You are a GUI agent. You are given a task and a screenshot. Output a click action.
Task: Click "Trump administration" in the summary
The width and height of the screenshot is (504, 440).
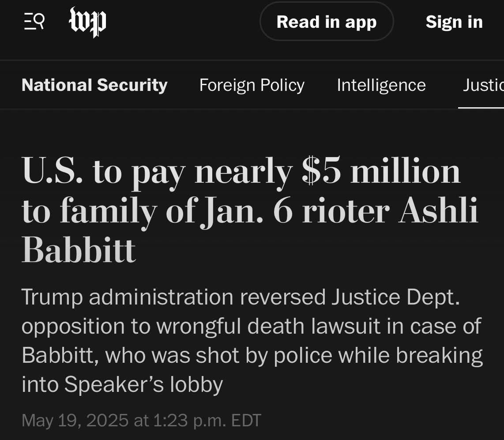127,297
